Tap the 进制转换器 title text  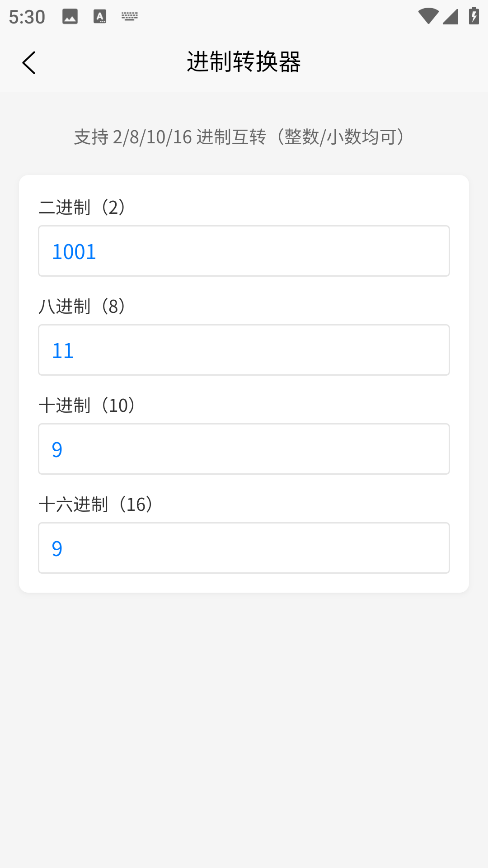[244, 62]
